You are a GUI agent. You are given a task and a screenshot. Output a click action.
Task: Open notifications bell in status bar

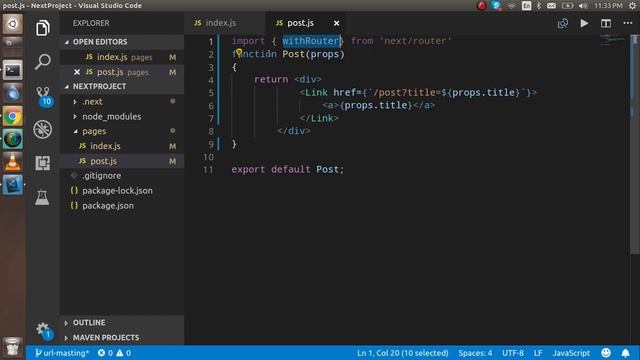pyautogui.click(x=625, y=352)
